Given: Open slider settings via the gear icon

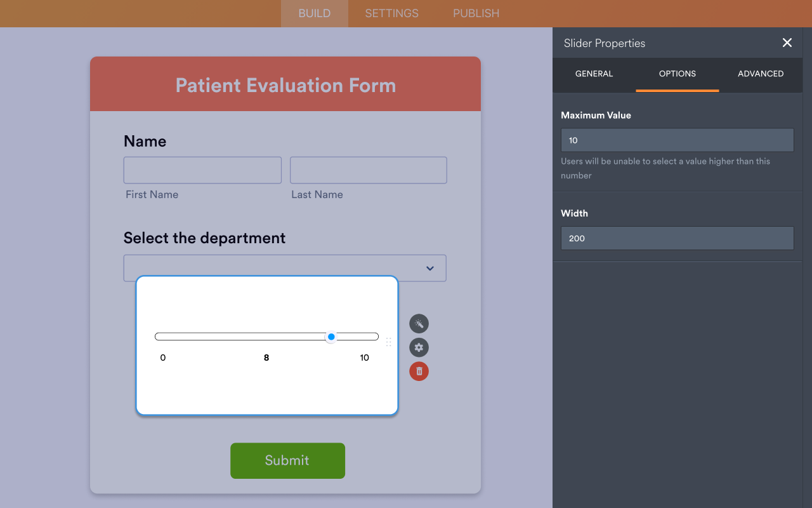Looking at the screenshot, I should [419, 347].
